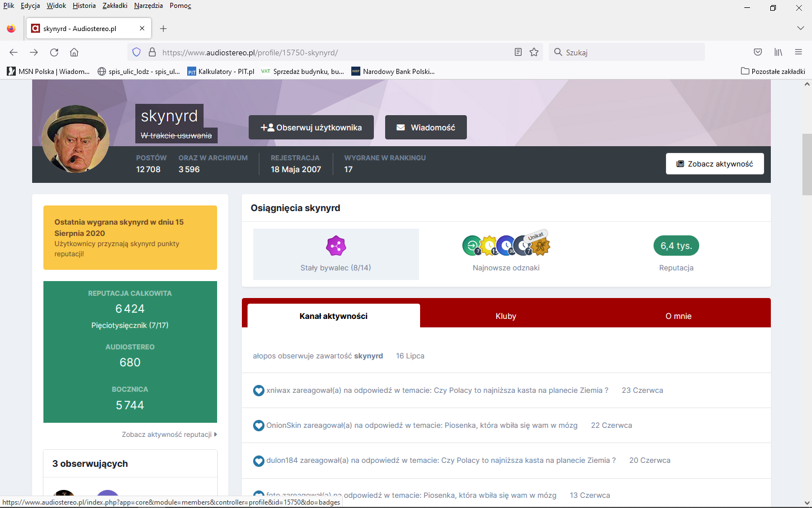Open OnionSkin user link in activity
Image resolution: width=812 pixels, height=508 pixels.
pyautogui.click(x=284, y=426)
